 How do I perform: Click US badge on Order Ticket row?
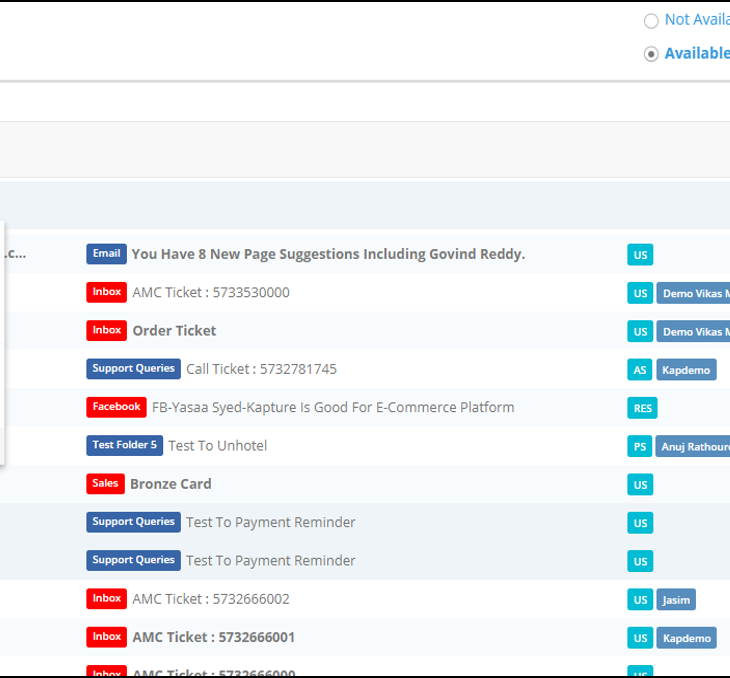point(640,332)
